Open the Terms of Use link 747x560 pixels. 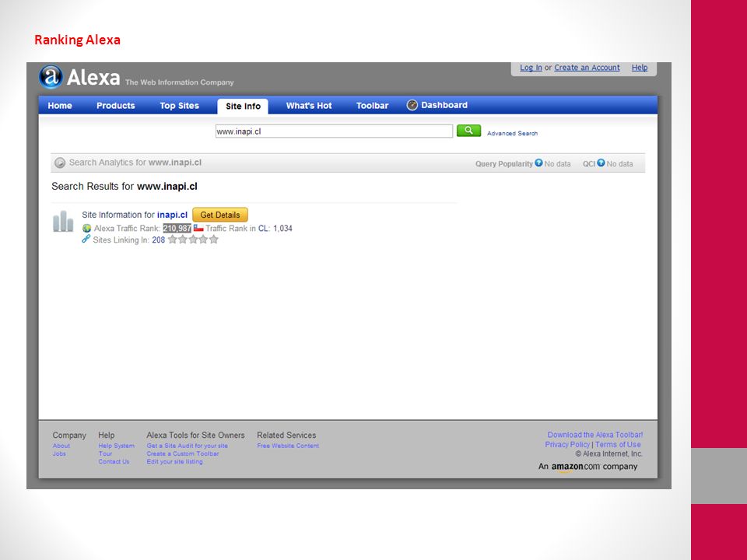click(618, 444)
